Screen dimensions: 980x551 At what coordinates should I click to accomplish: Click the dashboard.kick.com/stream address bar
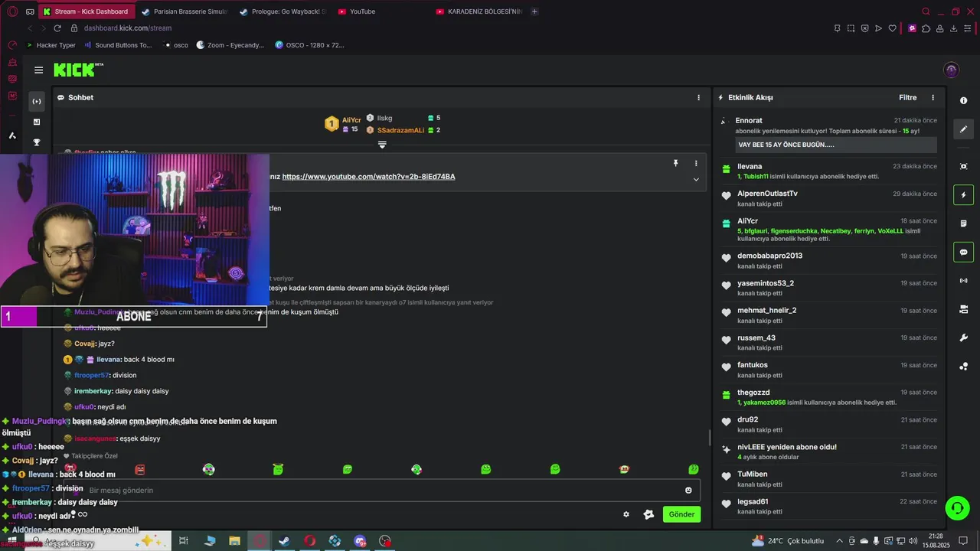coord(128,28)
